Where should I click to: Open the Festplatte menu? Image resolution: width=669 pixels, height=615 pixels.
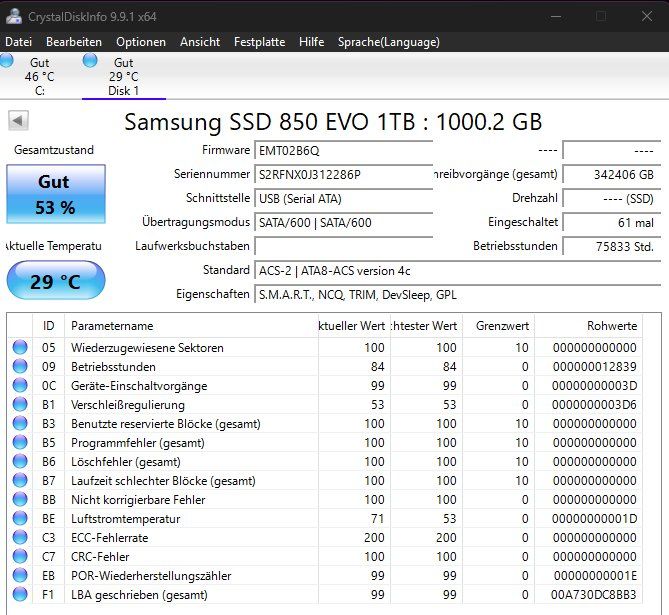point(259,42)
